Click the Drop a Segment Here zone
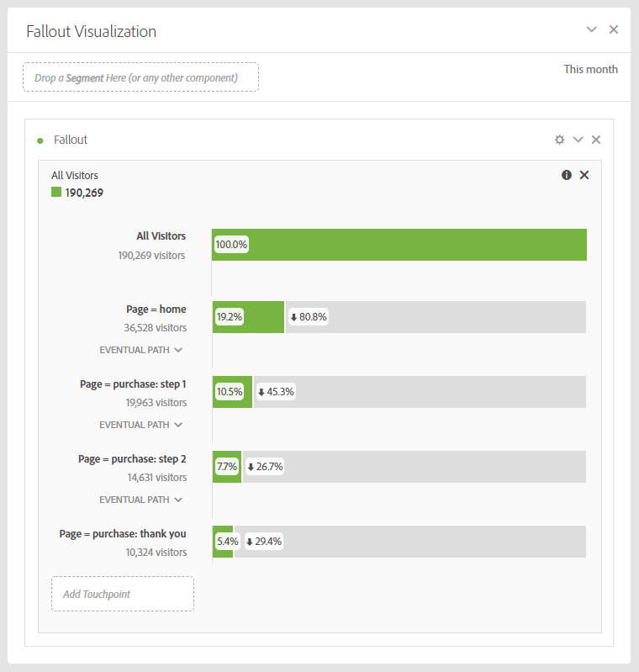 140,77
